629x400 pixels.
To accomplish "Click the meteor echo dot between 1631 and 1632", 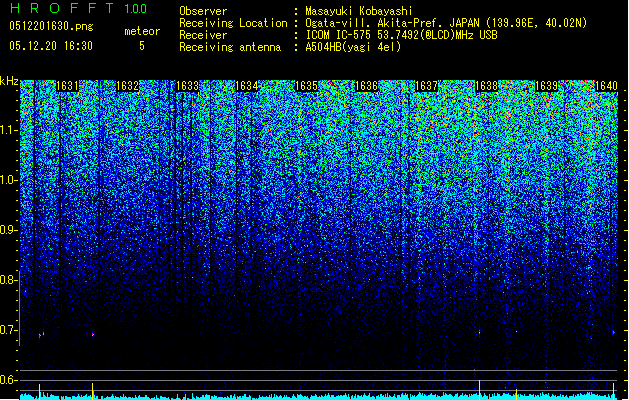I will [93, 334].
